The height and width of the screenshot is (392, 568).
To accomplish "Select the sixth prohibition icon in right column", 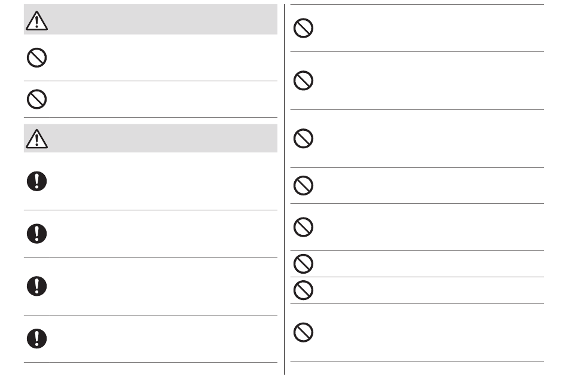I will click(304, 264).
